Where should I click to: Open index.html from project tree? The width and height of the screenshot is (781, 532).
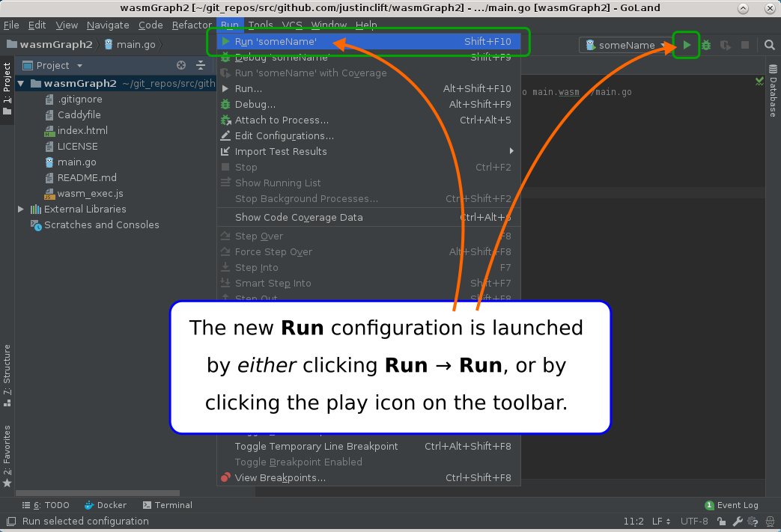pos(82,131)
